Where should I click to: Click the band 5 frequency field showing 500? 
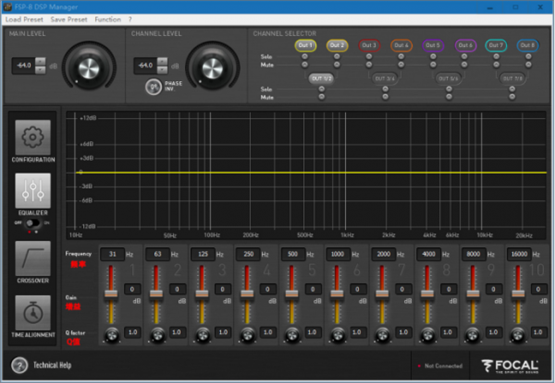point(293,254)
